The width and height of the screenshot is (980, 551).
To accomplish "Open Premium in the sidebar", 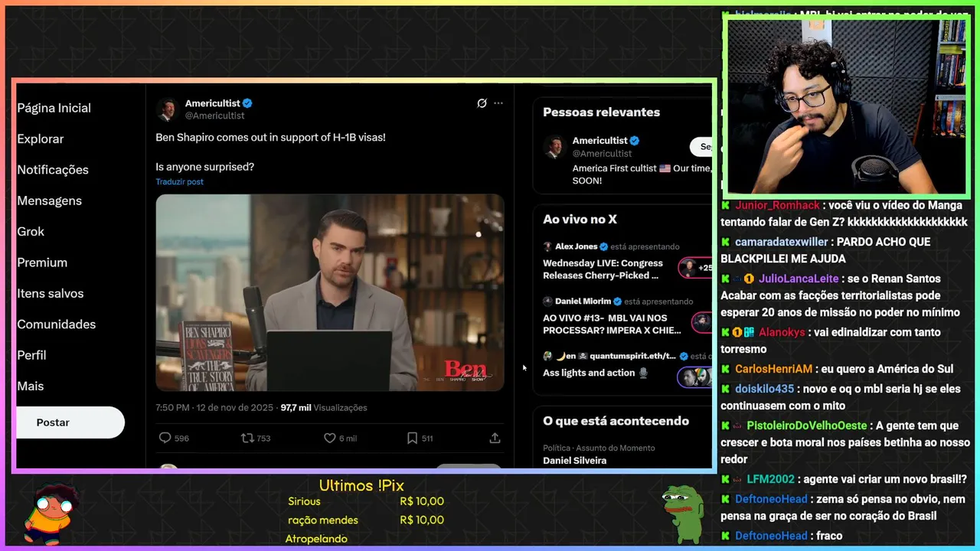I will pos(42,262).
